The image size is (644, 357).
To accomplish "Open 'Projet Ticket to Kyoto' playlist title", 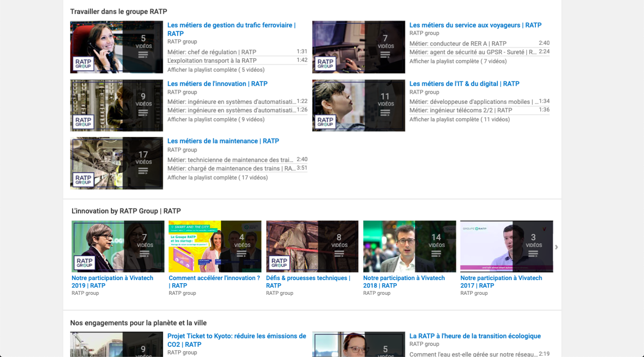I will click(237, 340).
